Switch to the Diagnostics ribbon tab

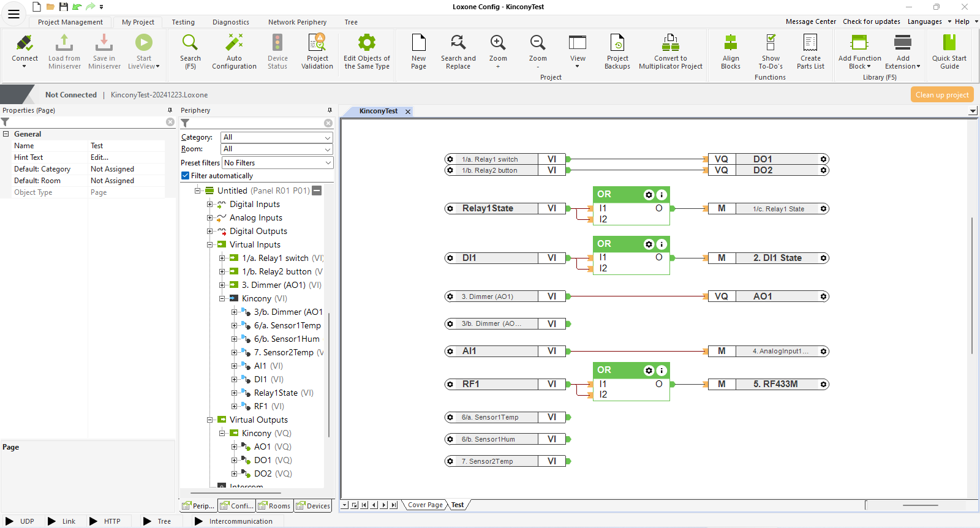(x=231, y=22)
